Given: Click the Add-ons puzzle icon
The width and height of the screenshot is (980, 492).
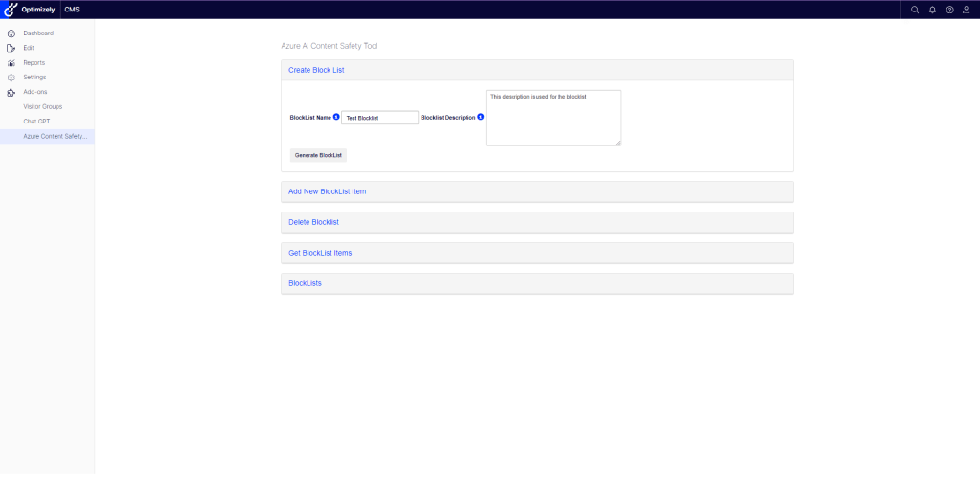Looking at the screenshot, I should point(11,93).
